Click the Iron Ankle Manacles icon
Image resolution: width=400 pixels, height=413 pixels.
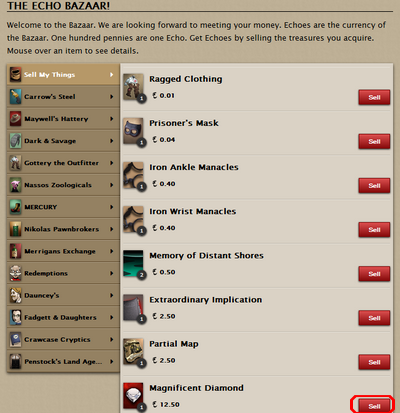point(133,175)
